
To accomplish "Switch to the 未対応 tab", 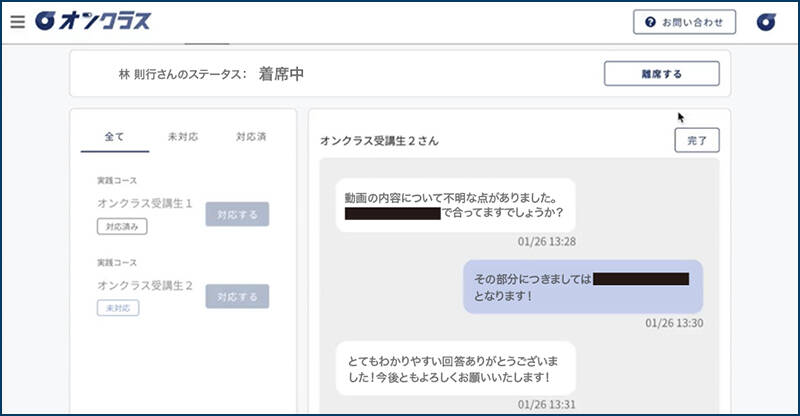I will click(x=183, y=137).
